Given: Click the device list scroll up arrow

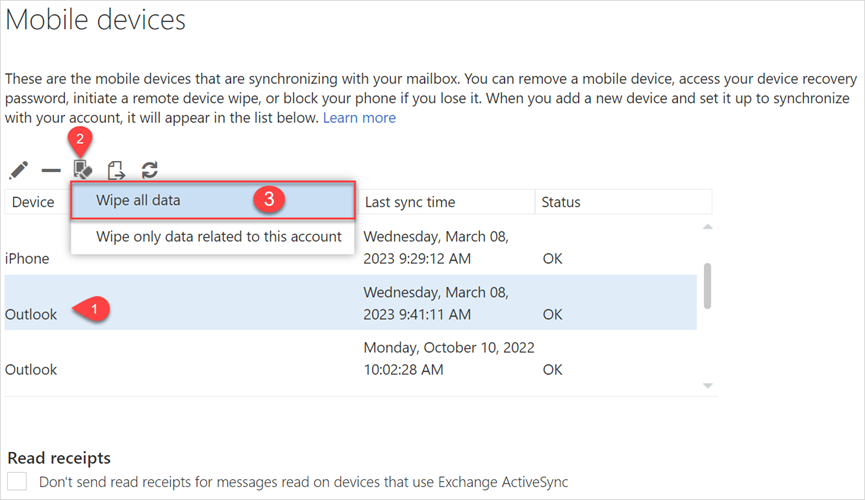Looking at the screenshot, I should 708,227.
